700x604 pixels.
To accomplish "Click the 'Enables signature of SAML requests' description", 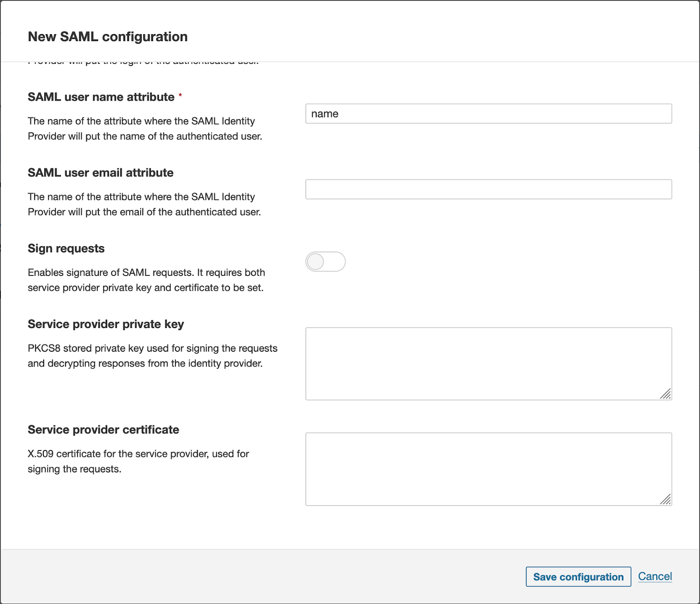I will coord(146,280).
